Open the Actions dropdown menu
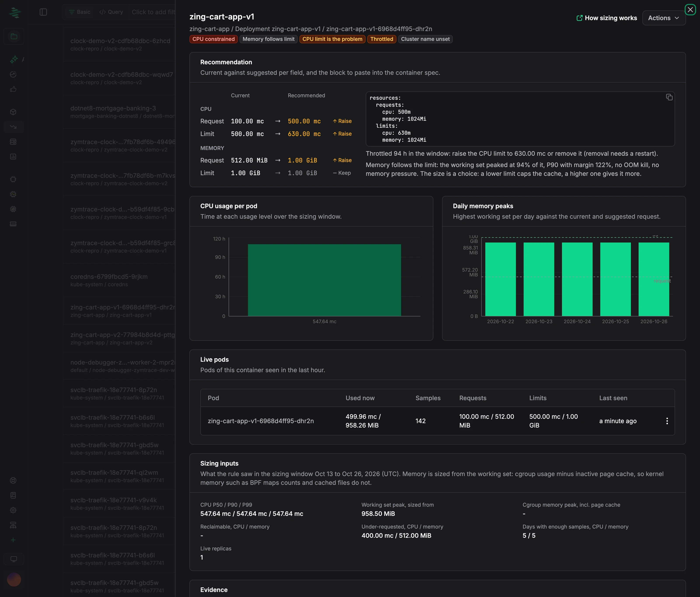The height and width of the screenshot is (597, 700). [x=663, y=18]
